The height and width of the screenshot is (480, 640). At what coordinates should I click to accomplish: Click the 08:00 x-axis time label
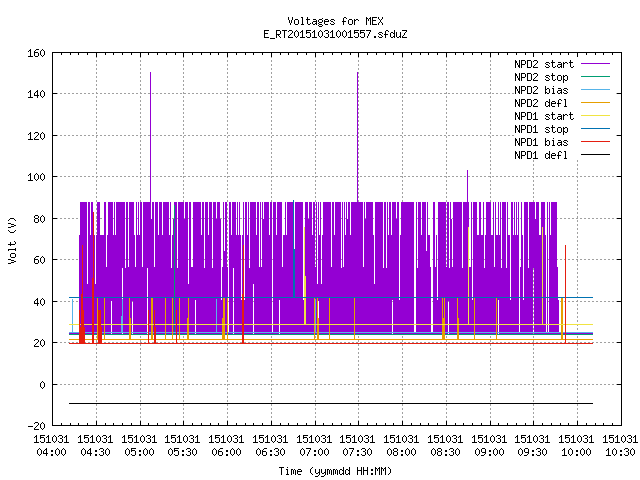402,453
